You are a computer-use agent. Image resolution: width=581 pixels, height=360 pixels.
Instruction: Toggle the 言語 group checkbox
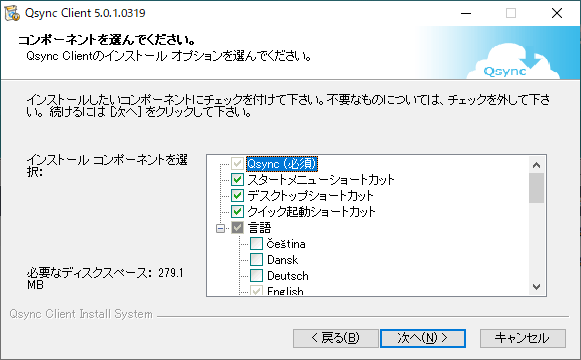click(237, 227)
